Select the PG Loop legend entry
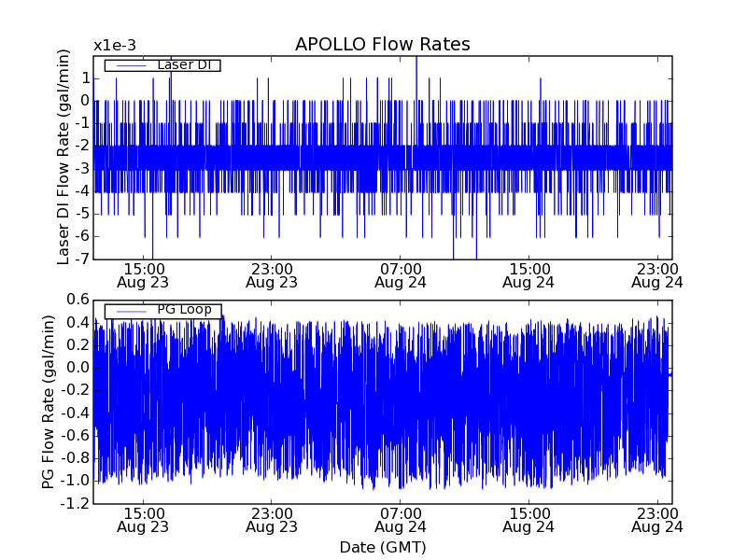The height and width of the screenshot is (560, 747). (x=162, y=311)
